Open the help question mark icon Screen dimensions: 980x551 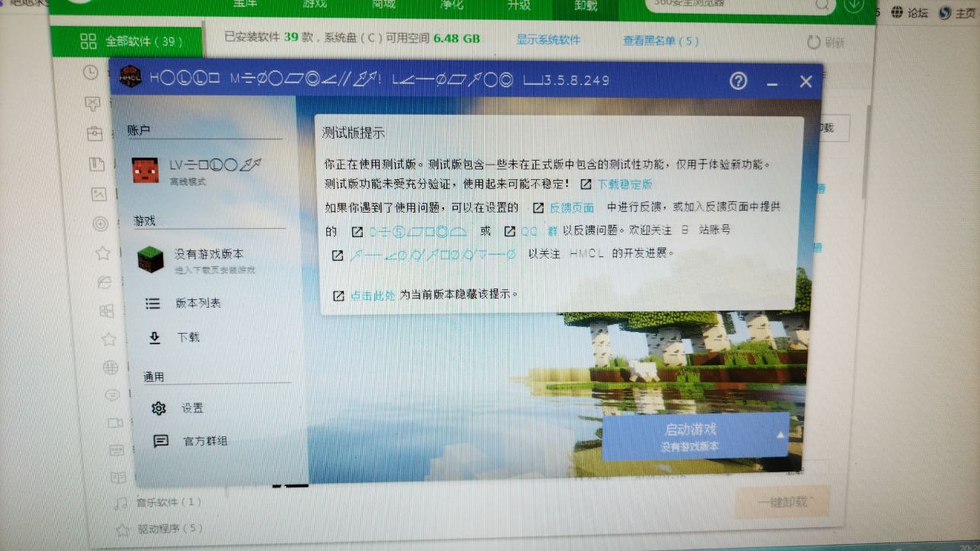[738, 81]
